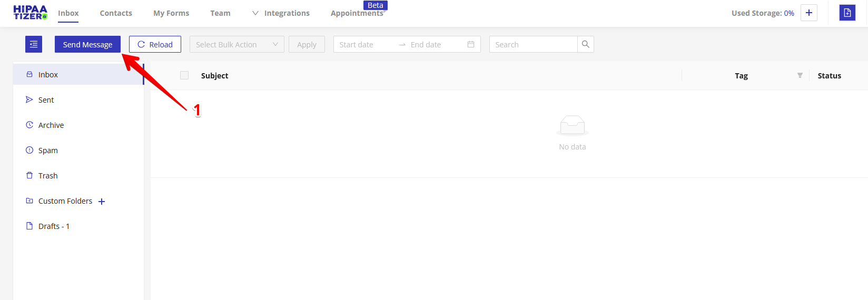Click the Search input field
The height and width of the screenshot is (300, 868).
click(533, 44)
